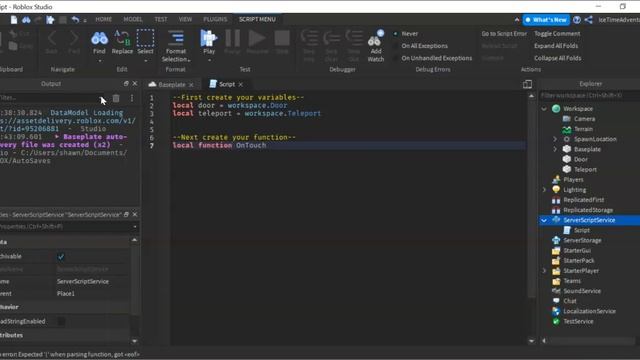
Task: Expand Baseplate node in Explorer
Action: pos(555,149)
